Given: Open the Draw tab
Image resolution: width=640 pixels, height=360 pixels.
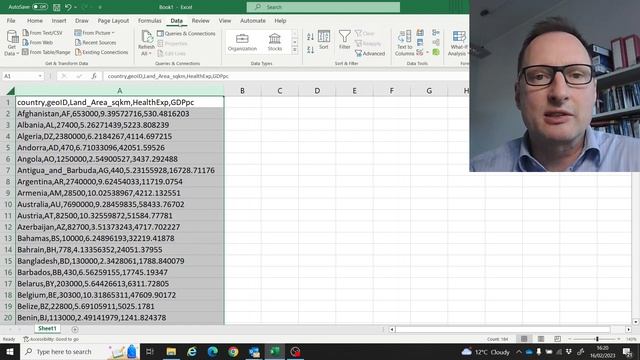Looking at the screenshot, I should (82, 20).
